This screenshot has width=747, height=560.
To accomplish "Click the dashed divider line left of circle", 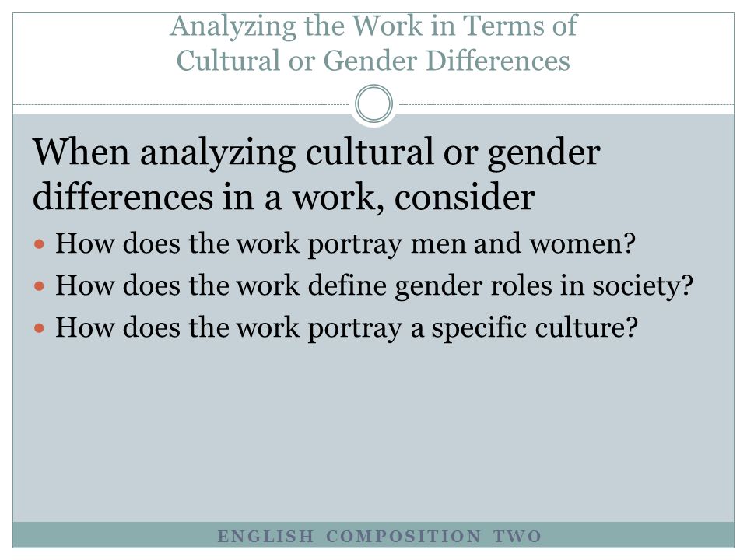I will coord(181,104).
